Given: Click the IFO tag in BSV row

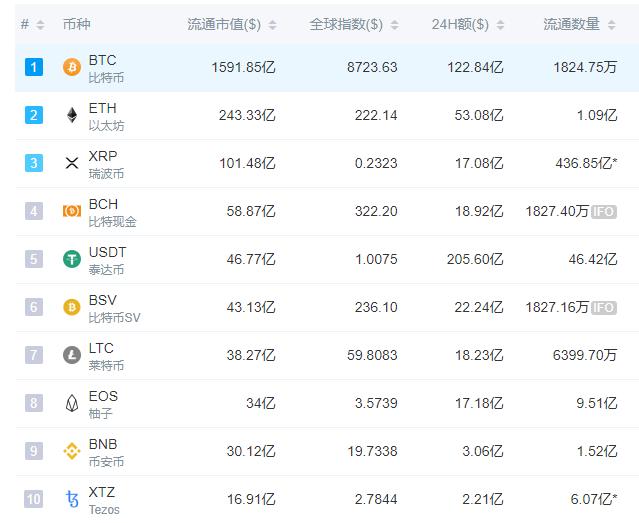Looking at the screenshot, I should (604, 308).
